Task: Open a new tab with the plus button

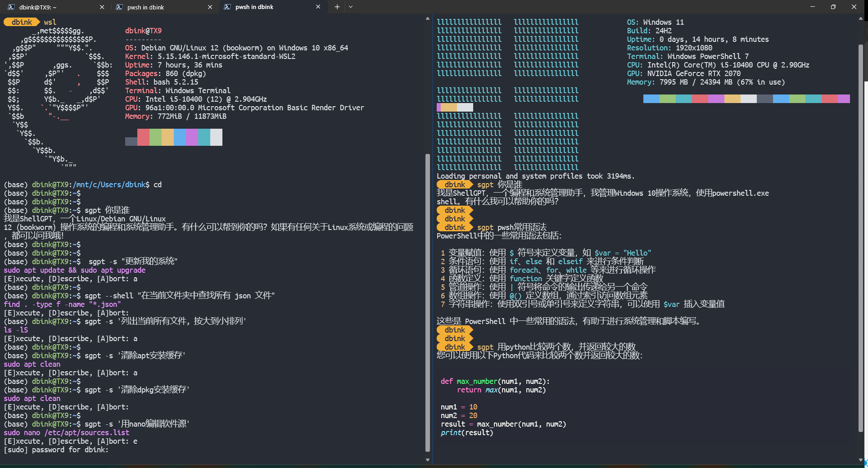Action: pyautogui.click(x=337, y=7)
